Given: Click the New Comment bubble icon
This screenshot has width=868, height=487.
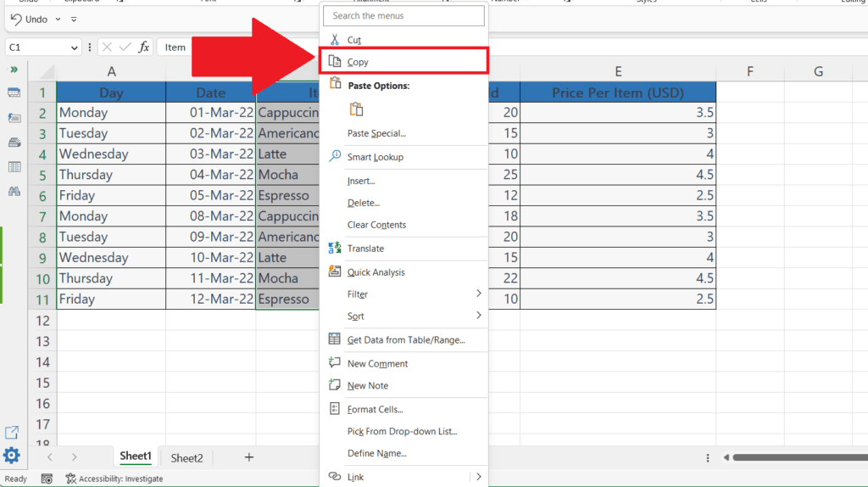Looking at the screenshot, I should pos(334,362).
